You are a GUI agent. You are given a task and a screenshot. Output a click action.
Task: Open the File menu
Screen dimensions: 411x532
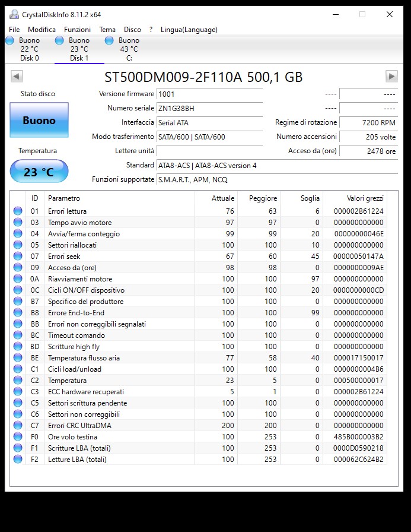(x=14, y=30)
